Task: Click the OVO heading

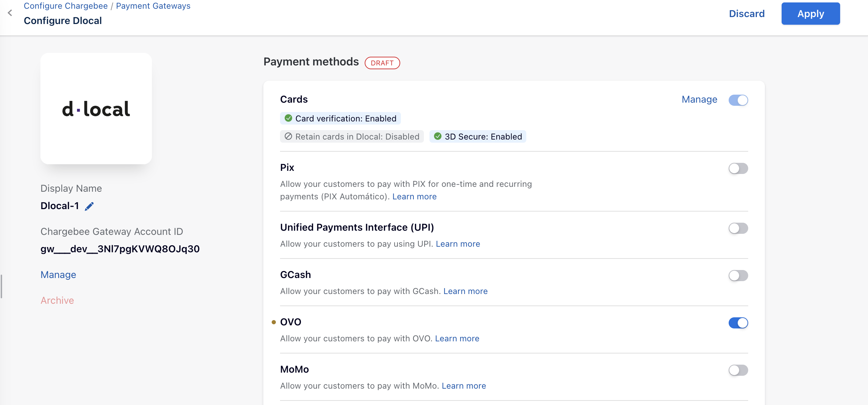Action: point(290,322)
